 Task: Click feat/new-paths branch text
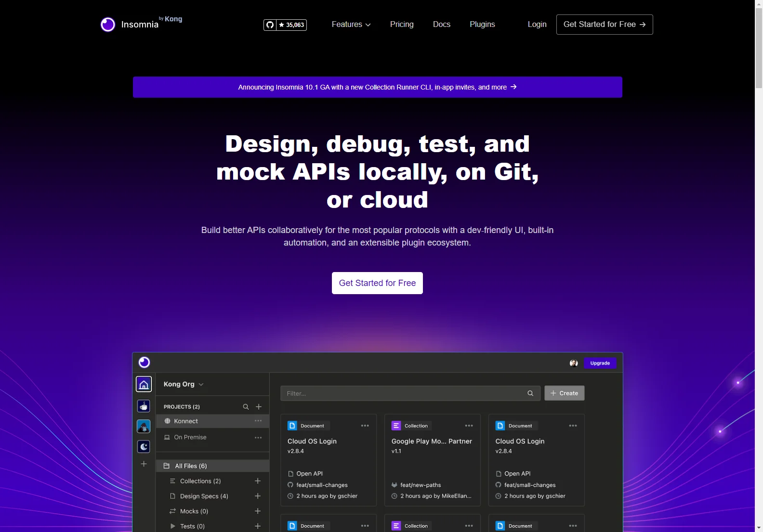point(421,485)
